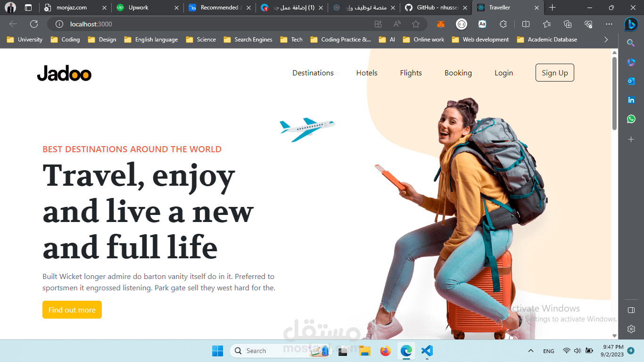Switch to the GitHub tab
644x362 pixels.
point(436,8)
